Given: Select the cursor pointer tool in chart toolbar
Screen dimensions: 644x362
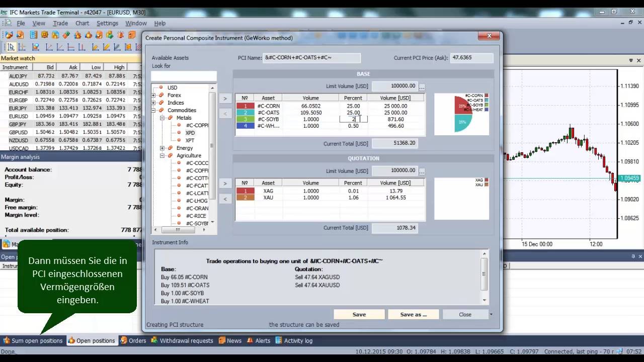Looking at the screenshot, I should tap(11, 47).
